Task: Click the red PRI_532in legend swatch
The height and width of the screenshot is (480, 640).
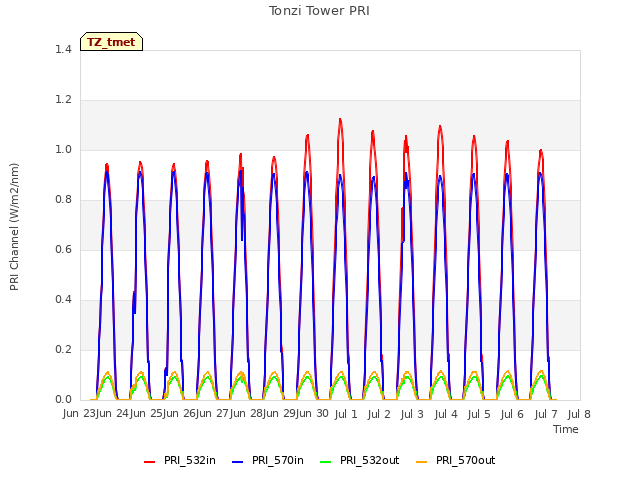Action: pyautogui.click(x=149, y=461)
